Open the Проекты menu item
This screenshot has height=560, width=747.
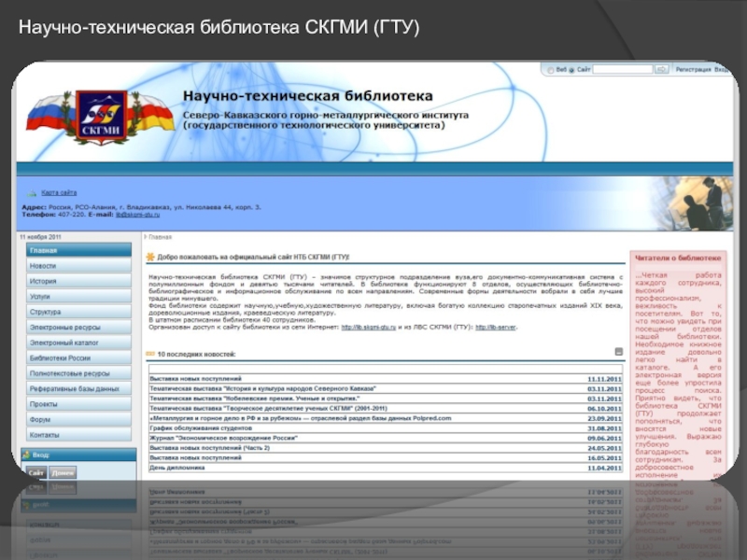pyautogui.click(x=78, y=404)
